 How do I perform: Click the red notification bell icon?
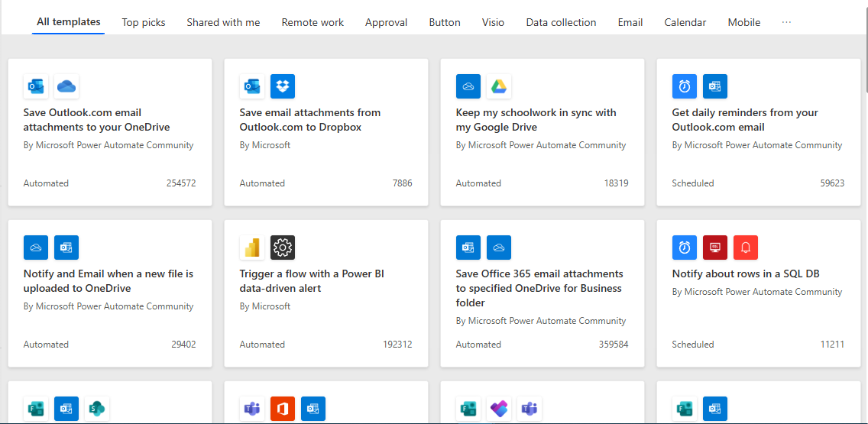point(746,248)
